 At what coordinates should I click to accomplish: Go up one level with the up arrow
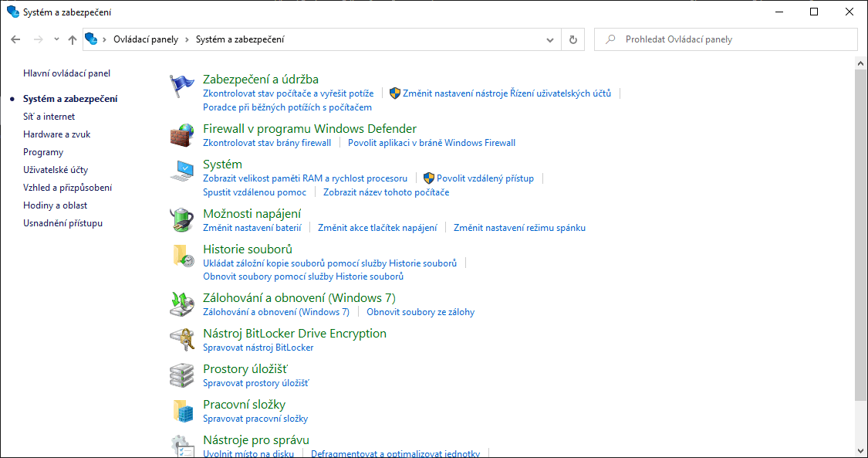[73, 39]
